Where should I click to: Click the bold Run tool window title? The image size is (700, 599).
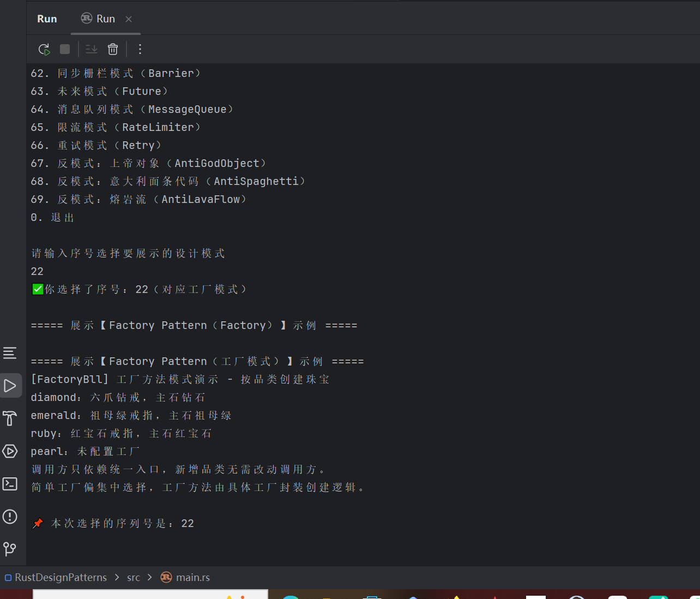(x=47, y=19)
